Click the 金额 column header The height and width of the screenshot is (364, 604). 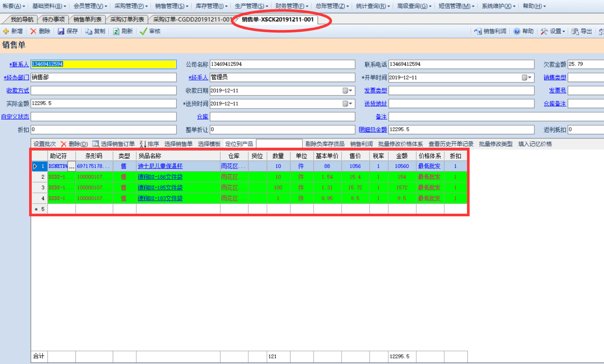tap(402, 156)
